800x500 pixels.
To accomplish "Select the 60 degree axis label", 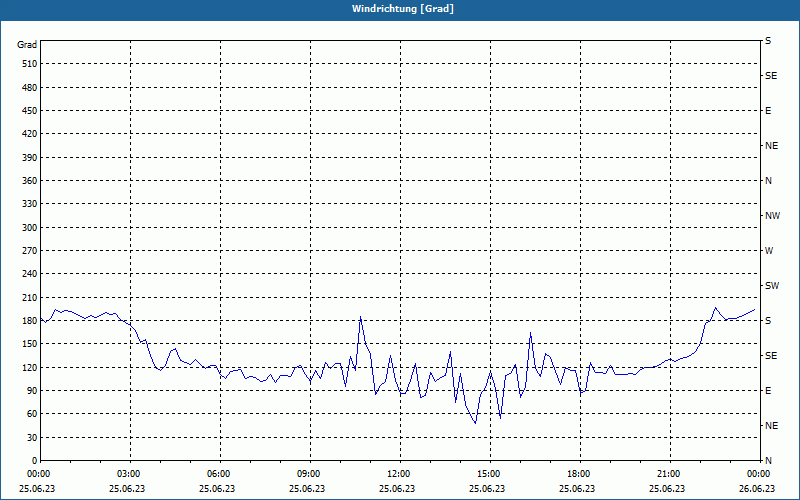I will [32, 414].
